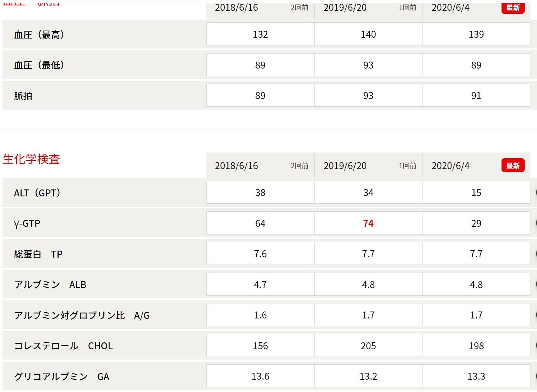
Task: Click the CHOL value 205
Action: coord(368,346)
